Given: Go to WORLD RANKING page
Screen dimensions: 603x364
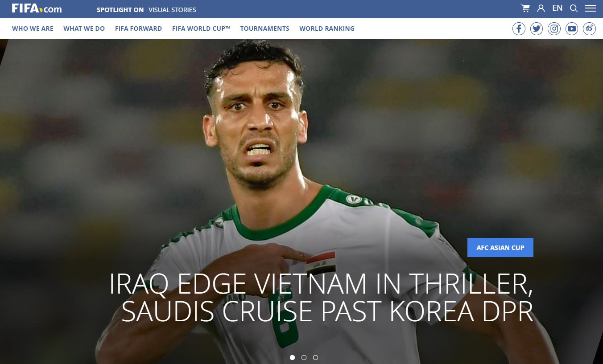Looking at the screenshot, I should coord(327,29).
